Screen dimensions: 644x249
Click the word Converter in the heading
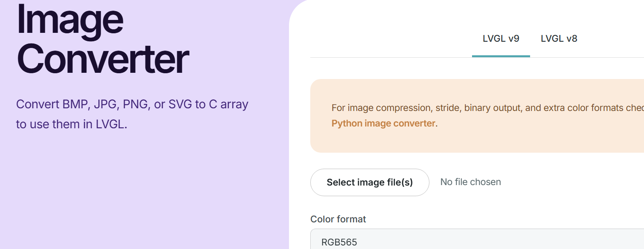coord(102,59)
